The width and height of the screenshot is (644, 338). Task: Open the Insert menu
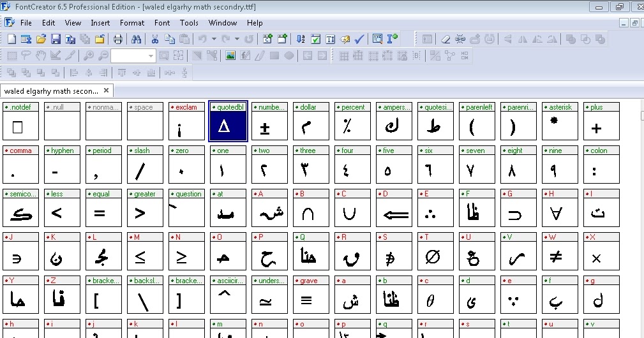(x=100, y=23)
